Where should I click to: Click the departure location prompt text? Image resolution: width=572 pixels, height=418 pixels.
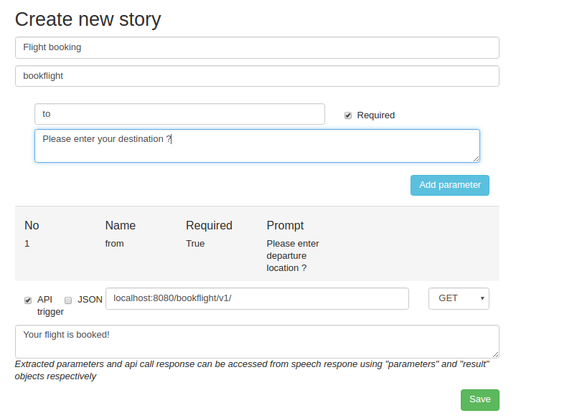pyautogui.click(x=293, y=256)
